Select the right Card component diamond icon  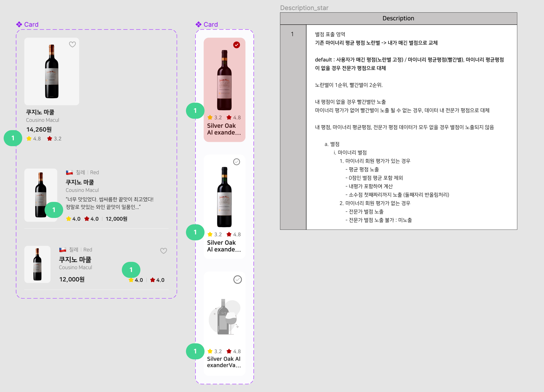coord(199,24)
